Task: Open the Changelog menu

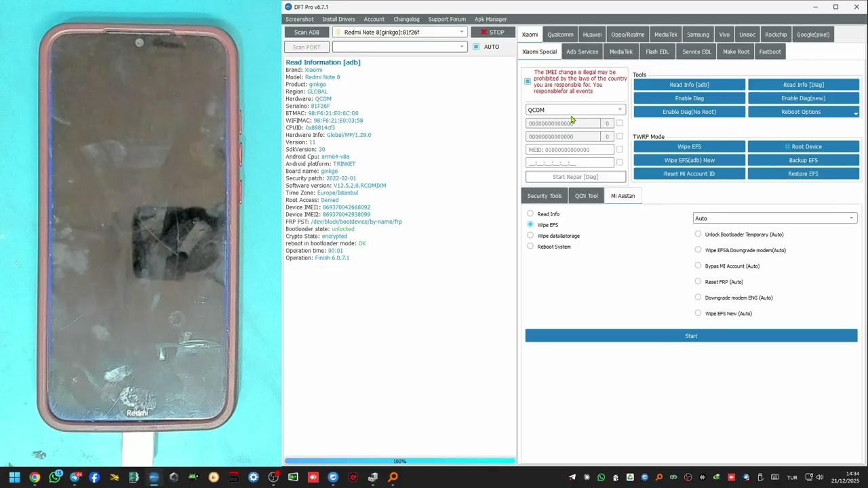Action: point(406,19)
